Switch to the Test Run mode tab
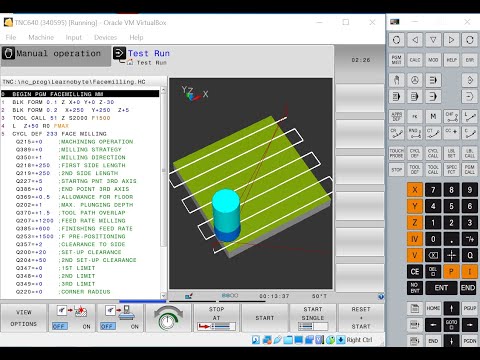The height and width of the screenshot is (360, 480). pos(149,53)
